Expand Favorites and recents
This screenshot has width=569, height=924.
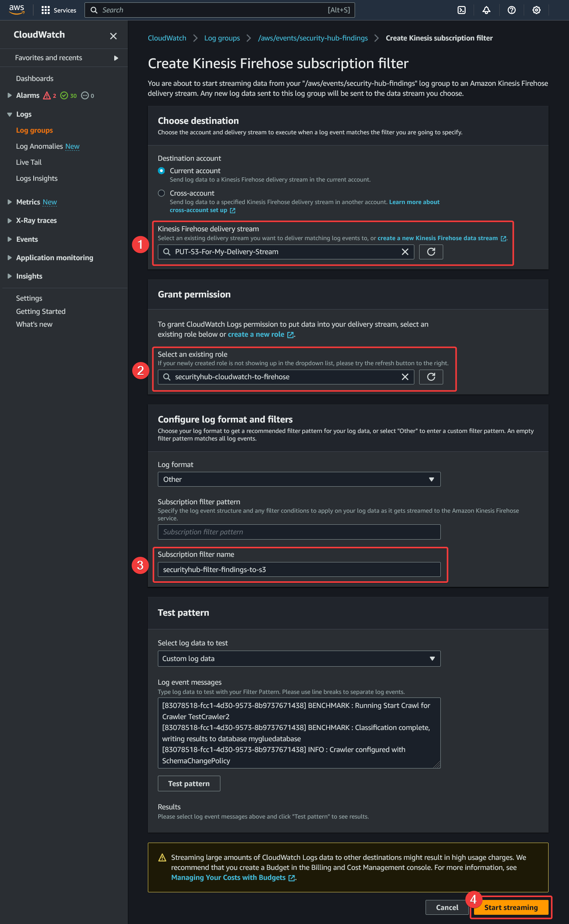point(116,58)
